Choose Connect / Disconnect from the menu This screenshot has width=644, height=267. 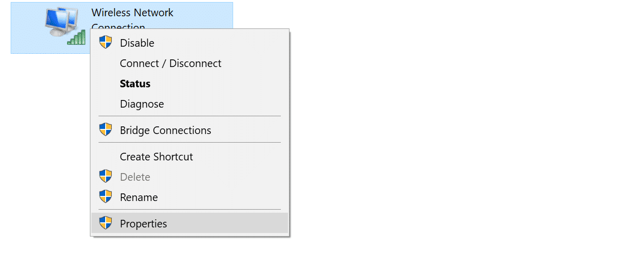coord(171,63)
